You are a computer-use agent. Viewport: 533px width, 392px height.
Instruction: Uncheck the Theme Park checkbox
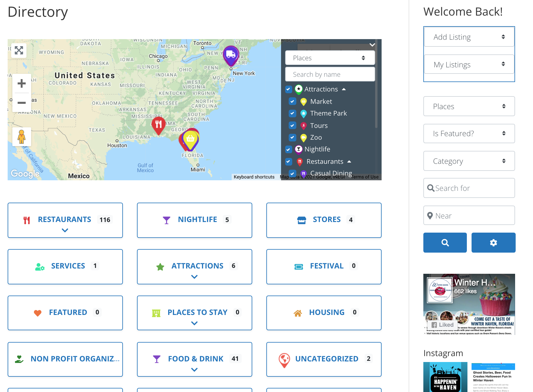point(292,114)
